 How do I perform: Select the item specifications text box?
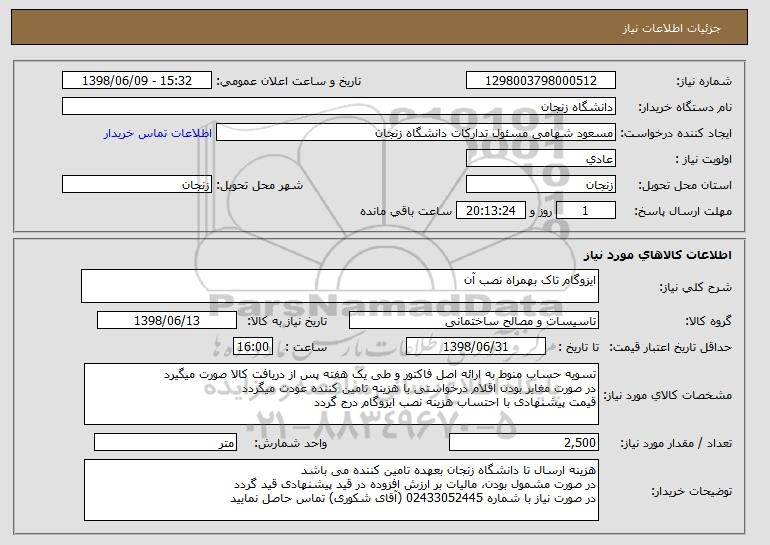click(x=341, y=394)
